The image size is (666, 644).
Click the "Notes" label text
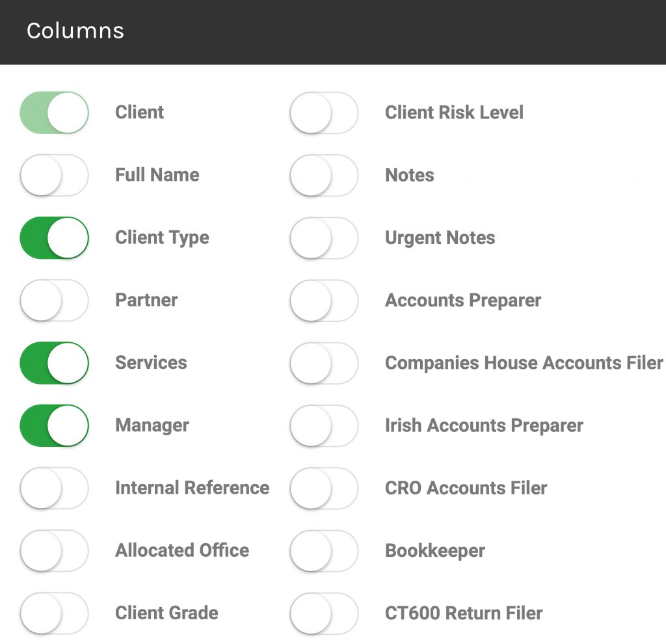tap(410, 174)
